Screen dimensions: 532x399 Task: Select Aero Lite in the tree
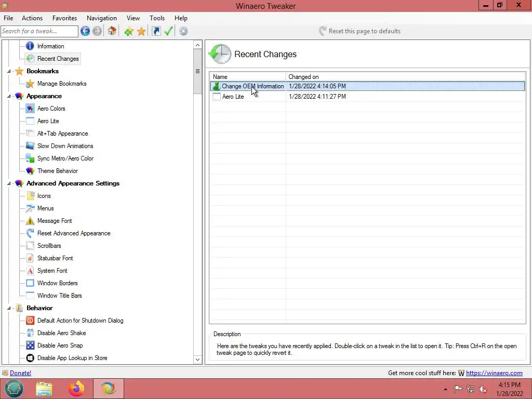[x=48, y=121]
